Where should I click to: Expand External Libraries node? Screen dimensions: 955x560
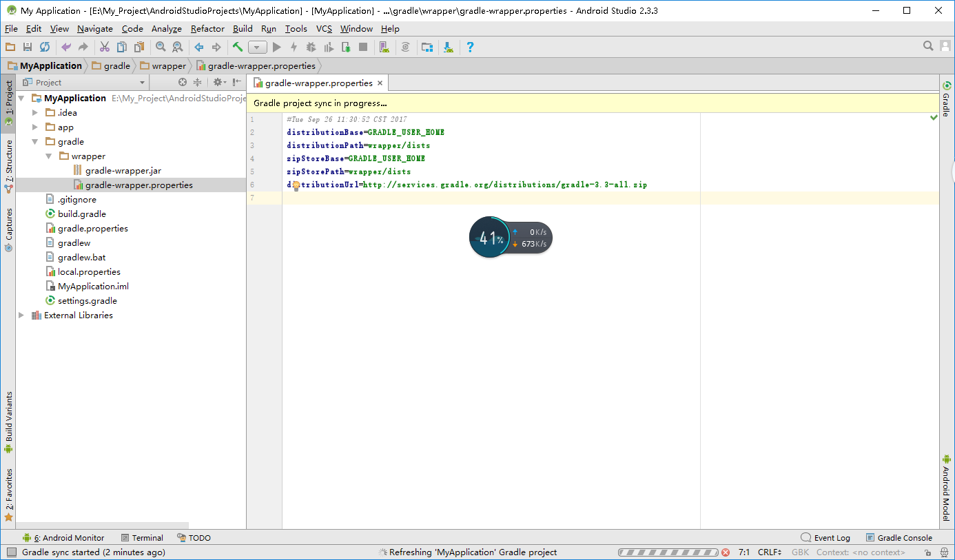[21, 315]
